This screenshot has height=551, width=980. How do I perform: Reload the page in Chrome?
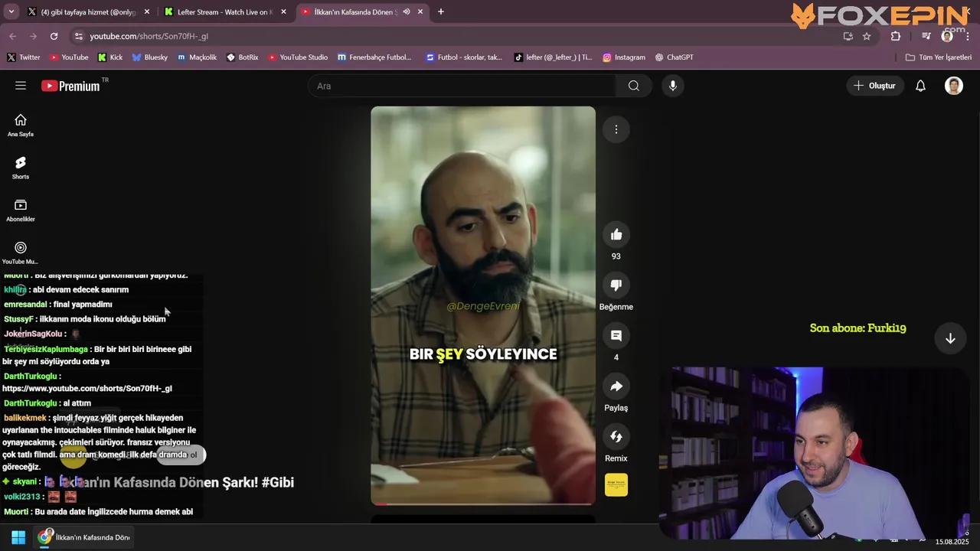click(x=54, y=36)
